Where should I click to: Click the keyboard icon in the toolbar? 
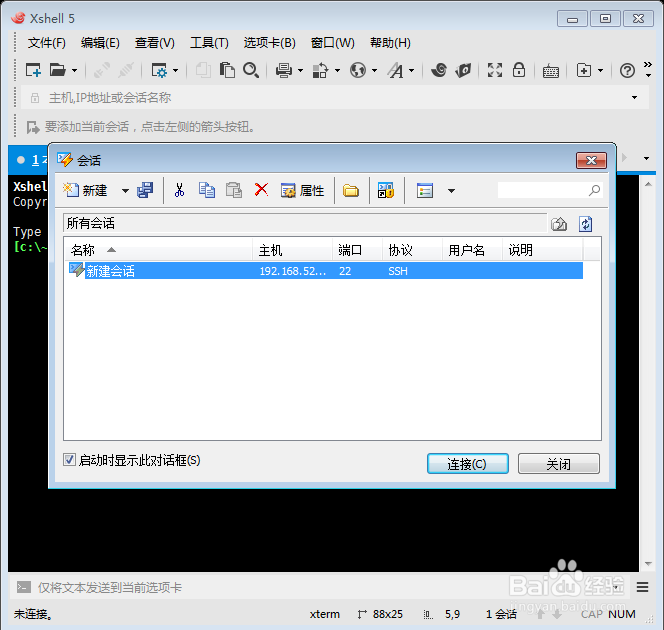551,71
